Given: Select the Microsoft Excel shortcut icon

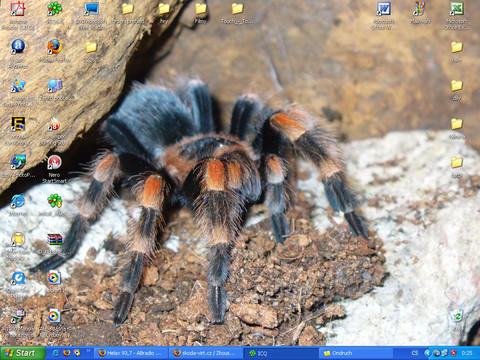Looking at the screenshot, I should [457, 15].
